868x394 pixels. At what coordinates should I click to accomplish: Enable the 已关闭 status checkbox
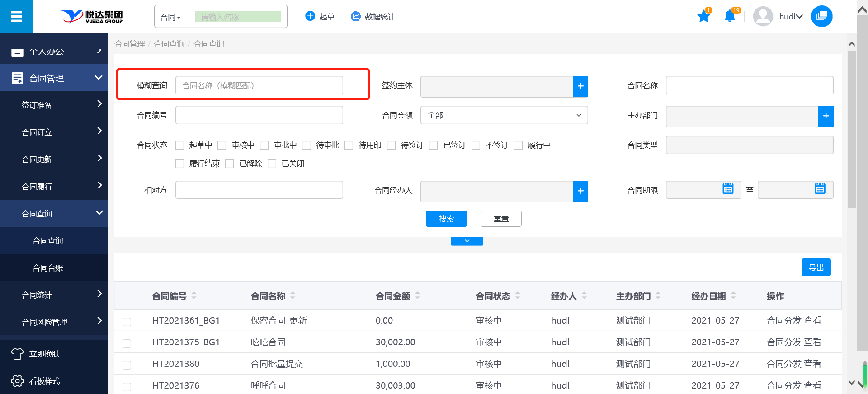click(272, 164)
